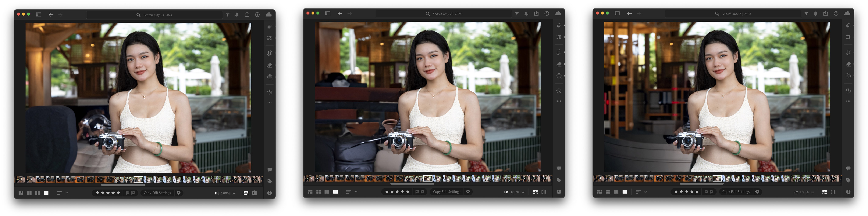The width and height of the screenshot is (868, 216).
Task: Click cloud sync icon in left window
Action: [268, 14]
